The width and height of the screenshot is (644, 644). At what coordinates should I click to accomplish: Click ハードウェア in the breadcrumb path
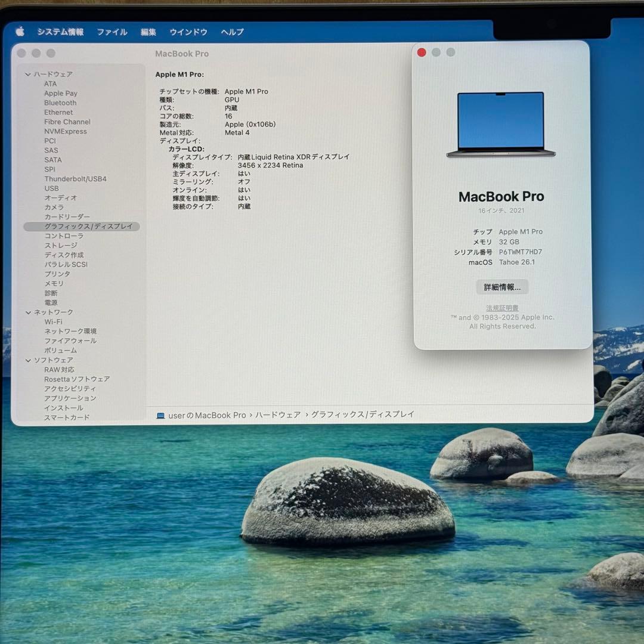276,415
